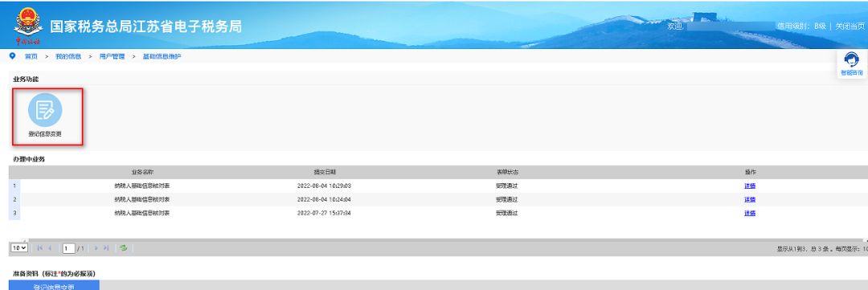Click the 业务名称 column header

click(x=142, y=172)
